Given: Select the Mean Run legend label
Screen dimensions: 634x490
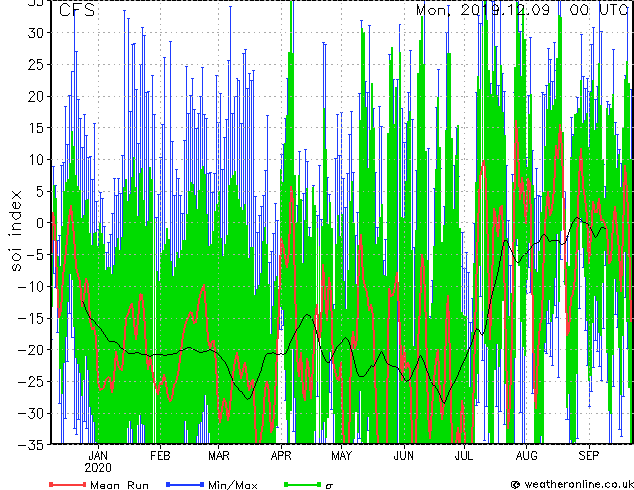Looking at the screenshot, I should coord(119,485).
